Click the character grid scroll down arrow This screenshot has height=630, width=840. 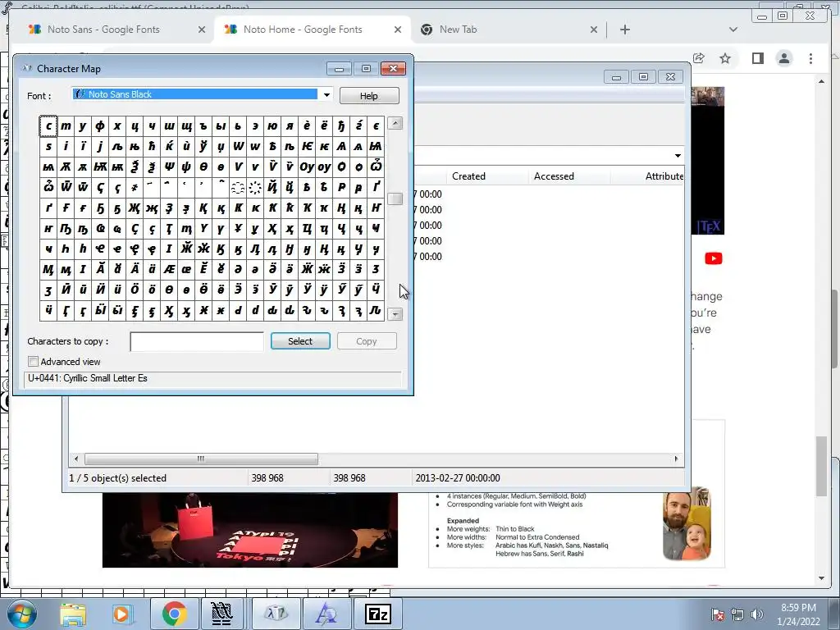[x=395, y=314]
